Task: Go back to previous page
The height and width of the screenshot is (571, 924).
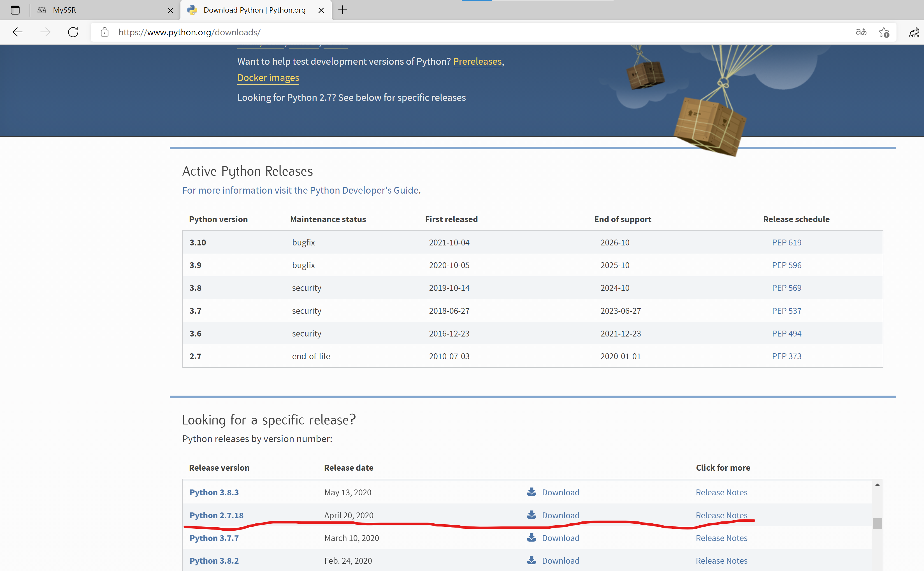Action: (x=17, y=32)
